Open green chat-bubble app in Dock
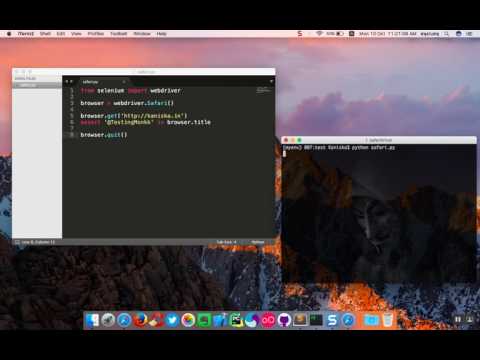This screenshot has width=480, height=360. (204, 320)
